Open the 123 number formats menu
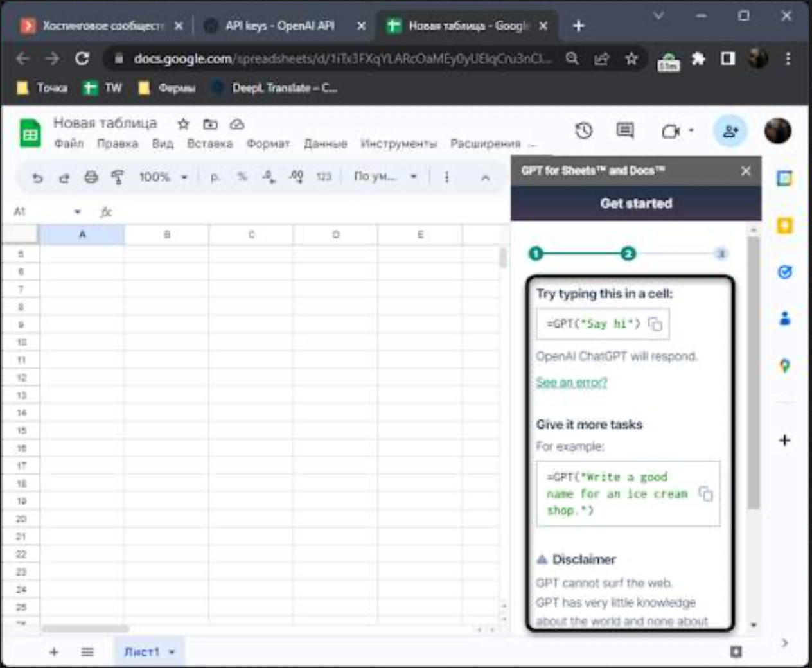Viewport: 812px width, 668px height. [x=324, y=177]
